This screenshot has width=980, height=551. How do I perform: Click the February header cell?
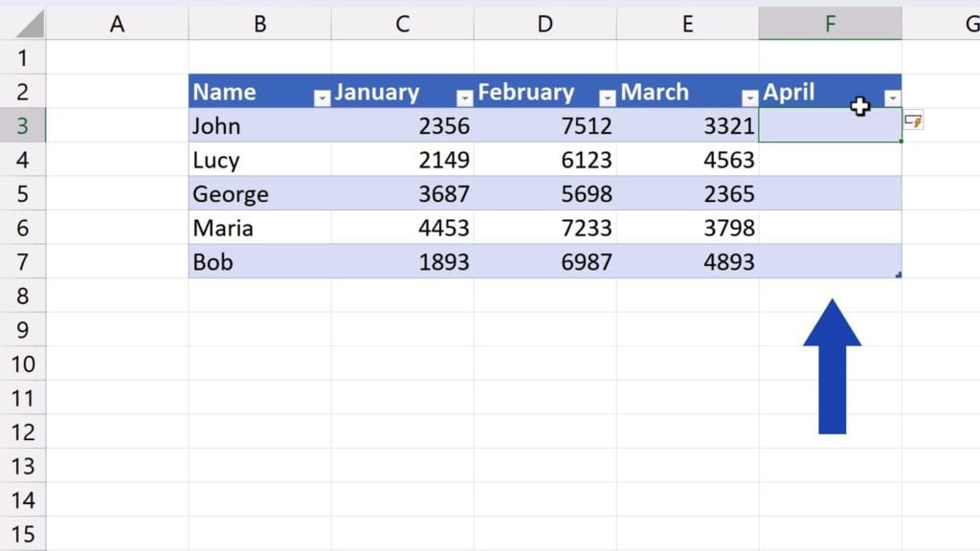click(545, 91)
